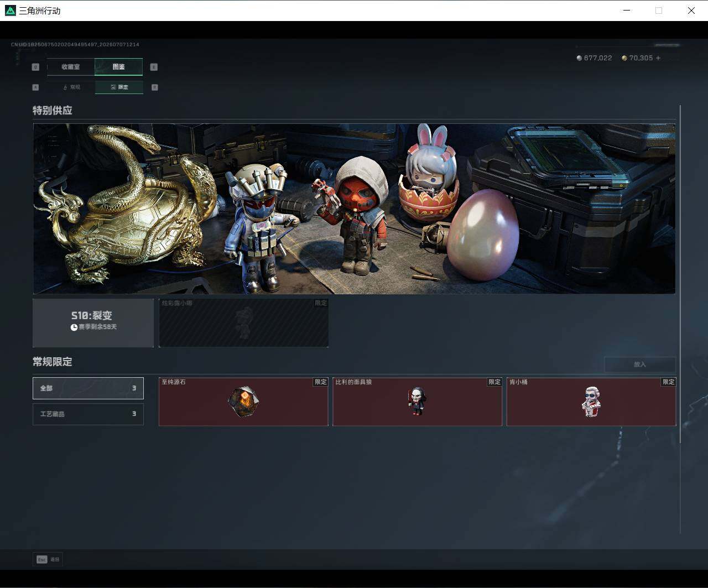Select the 限定 sub-tab

[119, 87]
